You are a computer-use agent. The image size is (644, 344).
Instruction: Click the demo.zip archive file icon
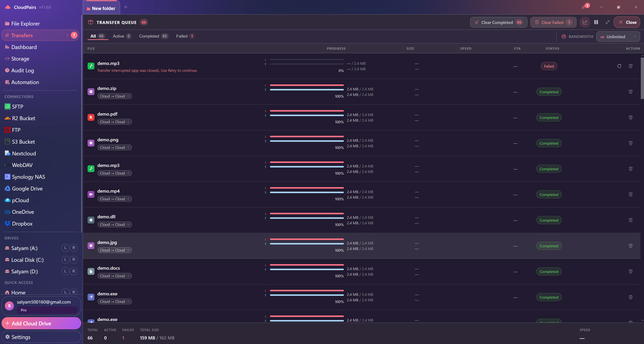tap(91, 92)
